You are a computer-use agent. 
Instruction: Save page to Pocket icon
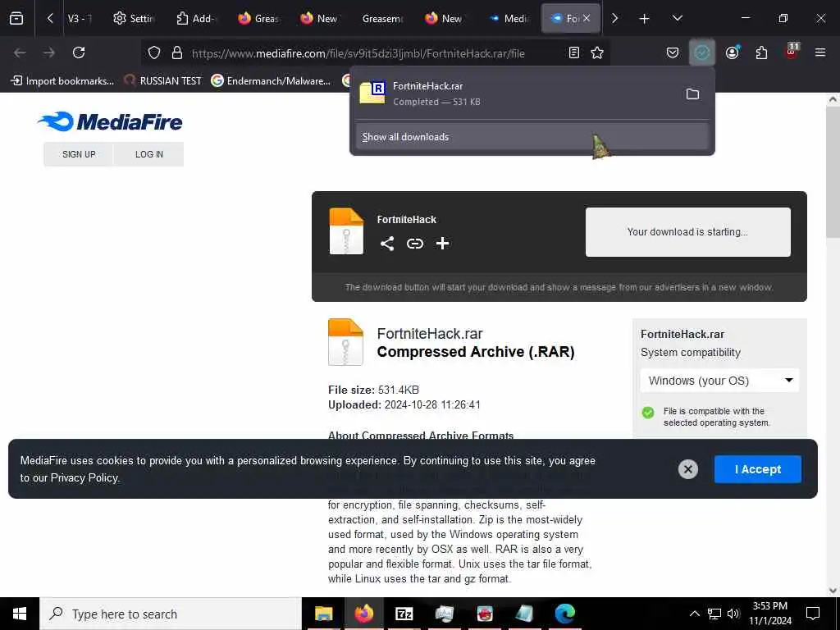pyautogui.click(x=673, y=52)
